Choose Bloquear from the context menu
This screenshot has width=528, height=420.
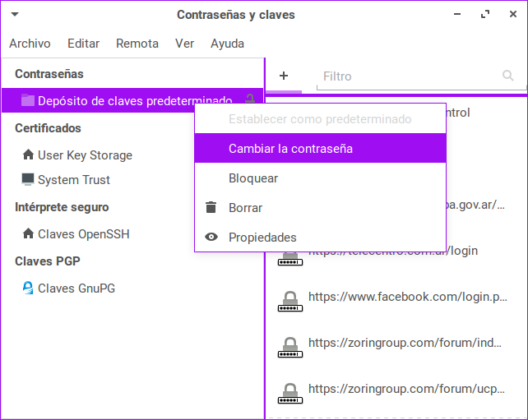click(253, 178)
